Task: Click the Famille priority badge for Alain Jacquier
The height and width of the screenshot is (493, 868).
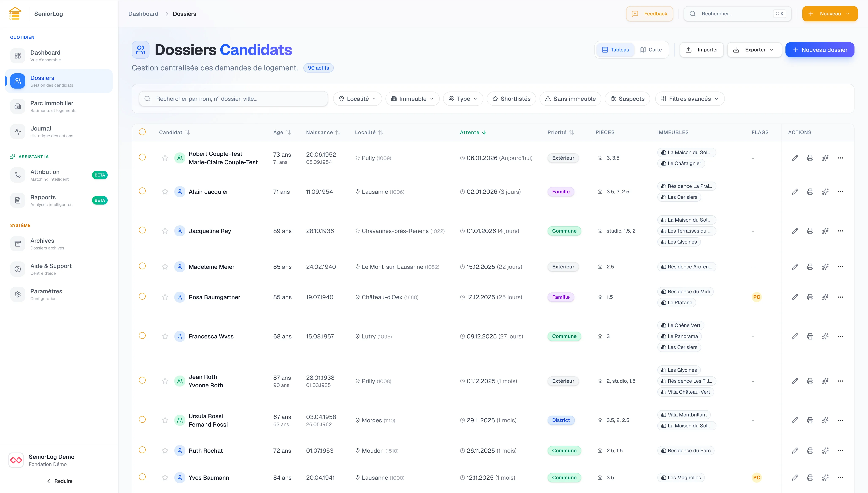Action: (x=561, y=192)
